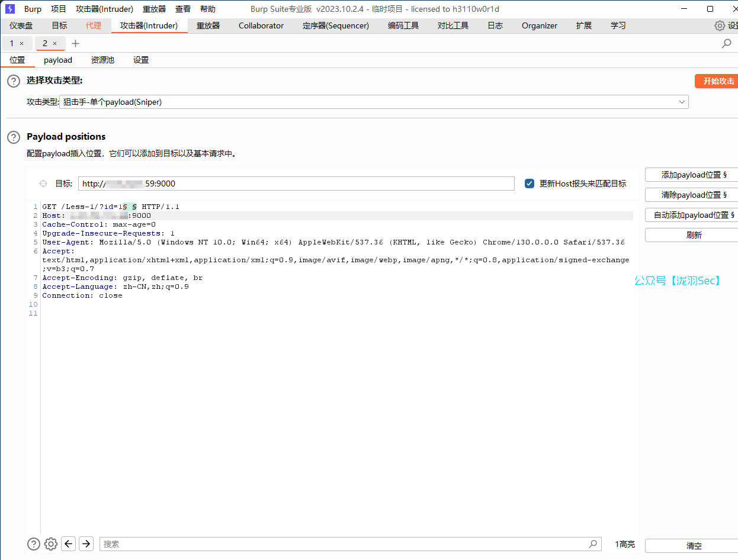
Task: Open help for Payload positions section
Action: pyautogui.click(x=13, y=137)
